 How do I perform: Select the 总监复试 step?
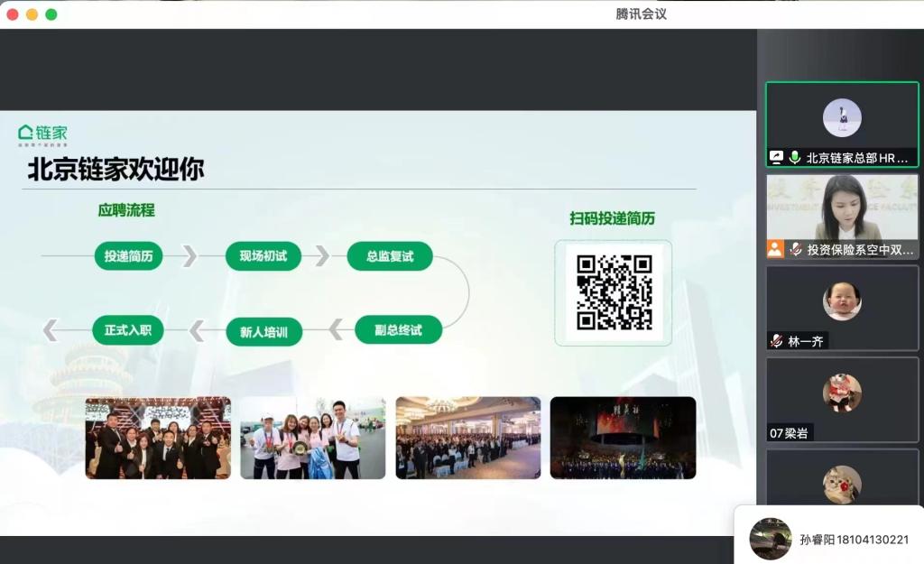[x=390, y=256]
